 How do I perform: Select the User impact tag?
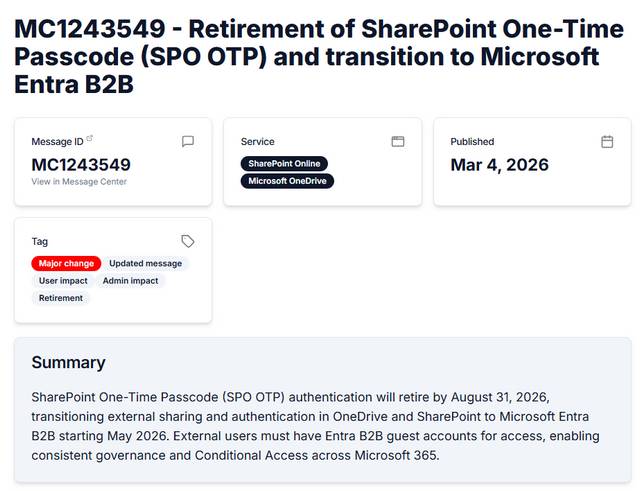(x=63, y=281)
